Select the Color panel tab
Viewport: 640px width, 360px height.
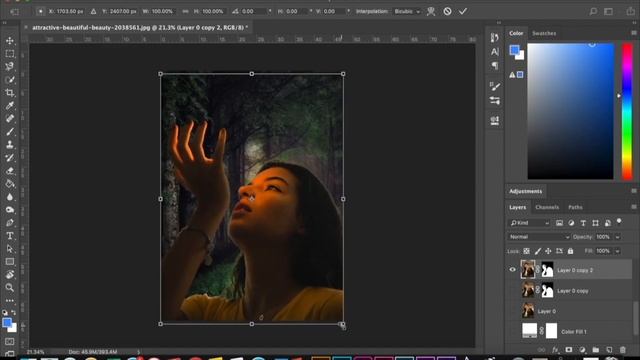(516, 33)
